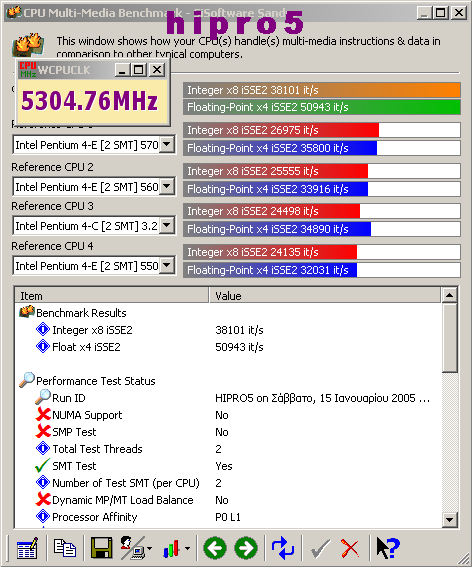Expand the user/computer icon's dropdown arrow

coord(149,549)
